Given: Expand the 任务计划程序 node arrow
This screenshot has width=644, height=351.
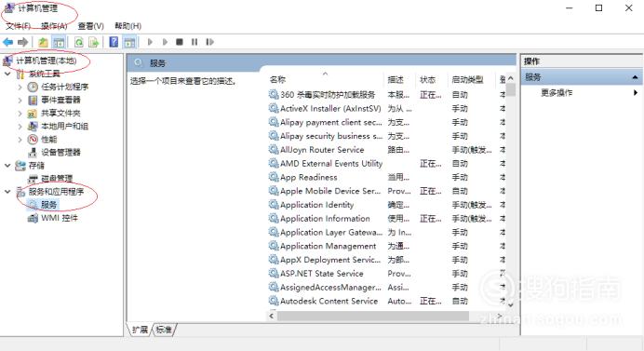Looking at the screenshot, I should pyautogui.click(x=20, y=87).
